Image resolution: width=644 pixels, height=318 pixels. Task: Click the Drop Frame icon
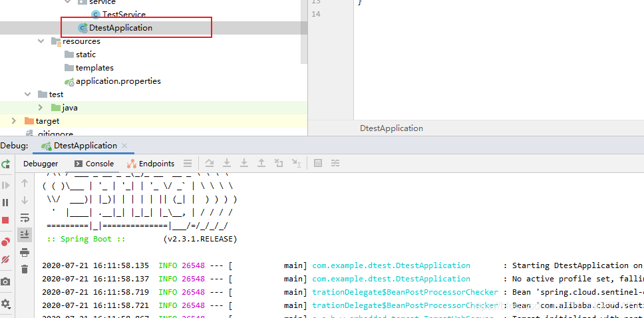(x=279, y=164)
